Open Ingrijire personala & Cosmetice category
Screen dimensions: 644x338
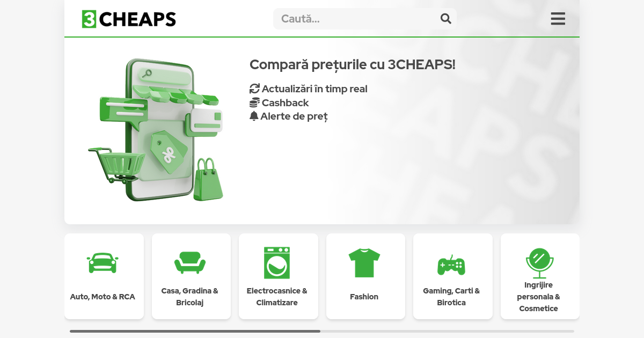[x=539, y=297]
